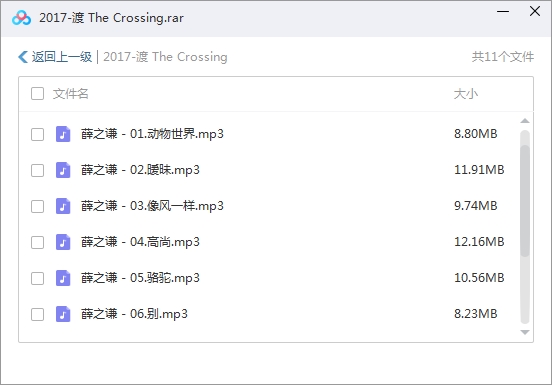This screenshot has width=552, height=385.
Task: Click the music file icon for 01.动物世界.mp3
Action: coord(63,134)
